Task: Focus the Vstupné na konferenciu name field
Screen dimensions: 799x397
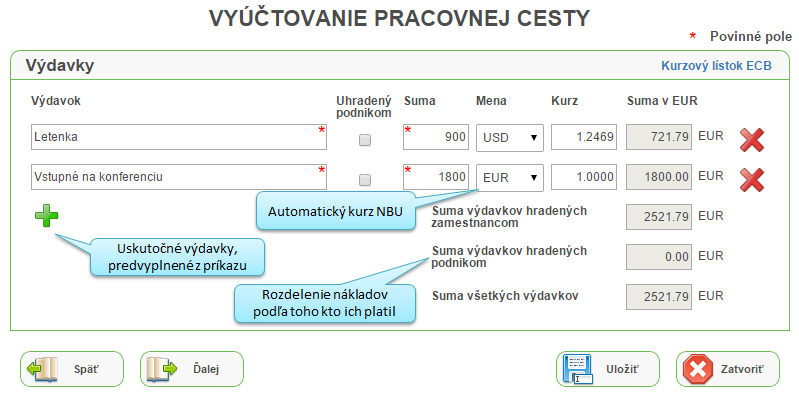Action: pyautogui.click(x=179, y=177)
